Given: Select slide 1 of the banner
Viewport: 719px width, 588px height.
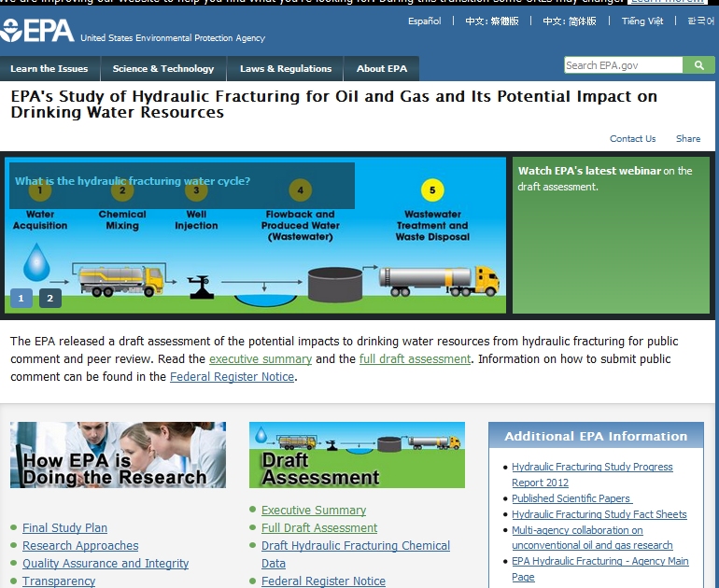Looking at the screenshot, I should click(21, 299).
